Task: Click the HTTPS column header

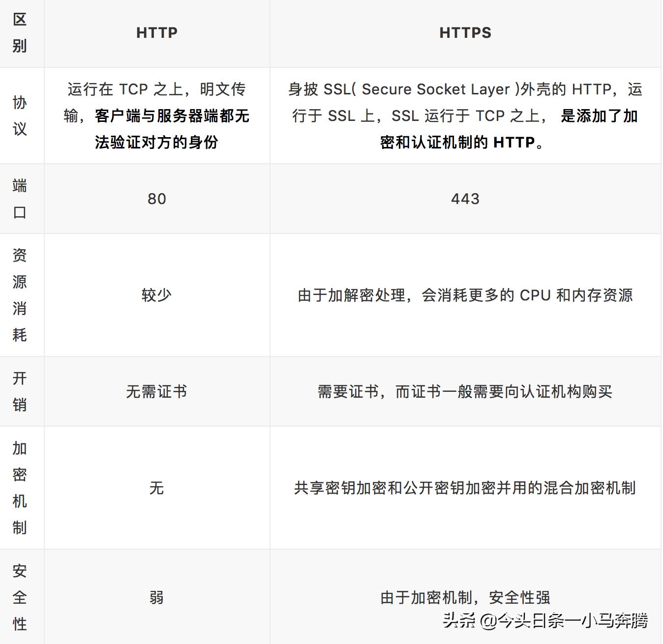Action: (x=465, y=32)
